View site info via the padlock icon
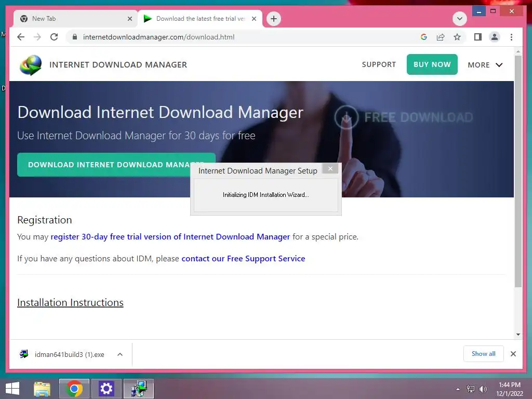The width and height of the screenshot is (532, 399). point(75,37)
